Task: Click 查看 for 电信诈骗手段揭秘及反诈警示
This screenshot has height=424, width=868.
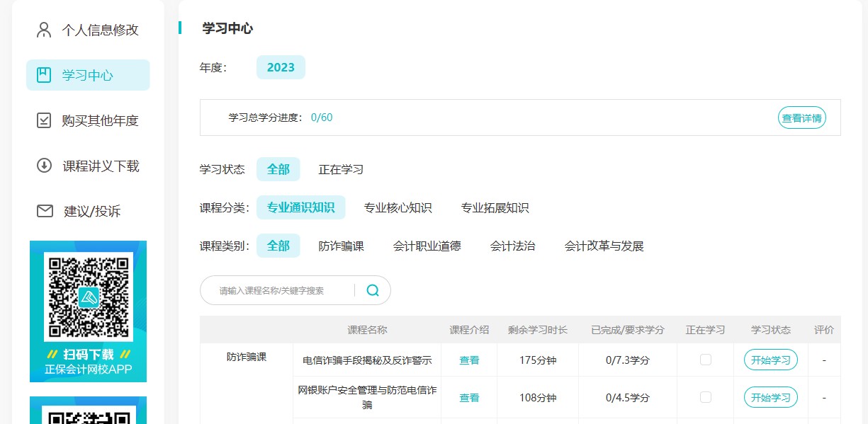Action: point(469,360)
